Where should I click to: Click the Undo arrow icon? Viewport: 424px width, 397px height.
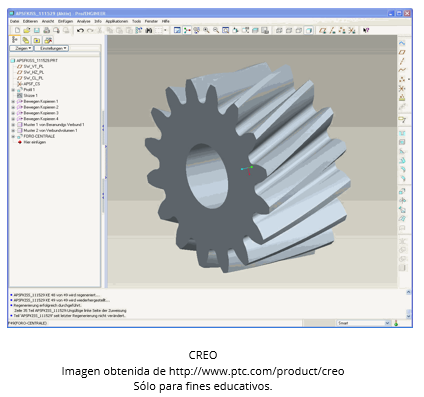pos(80,30)
